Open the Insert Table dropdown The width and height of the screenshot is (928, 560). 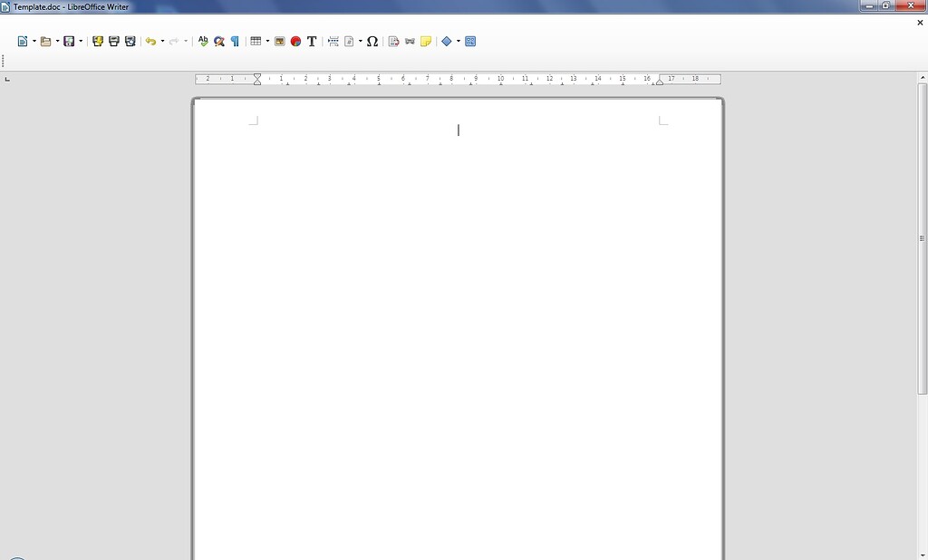click(x=266, y=41)
